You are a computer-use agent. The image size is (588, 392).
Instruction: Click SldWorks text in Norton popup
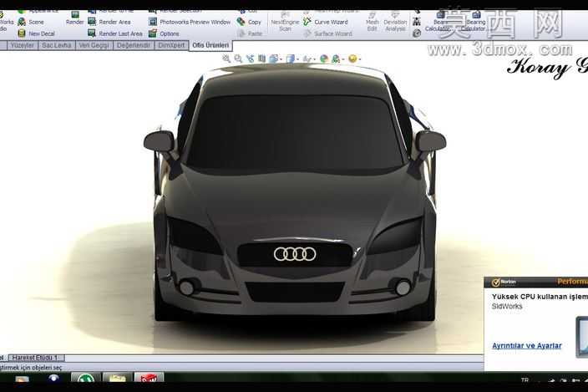(x=507, y=307)
